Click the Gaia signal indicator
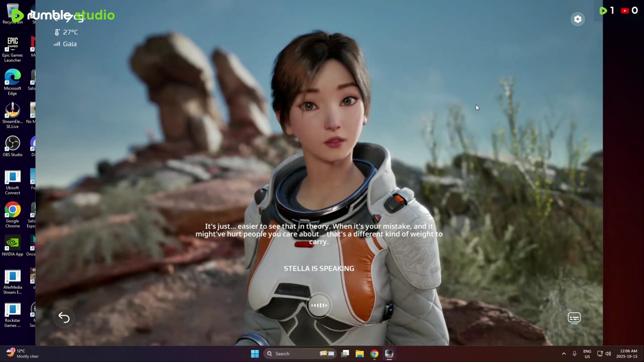Screen dimensions: 644x362 pos(65,44)
